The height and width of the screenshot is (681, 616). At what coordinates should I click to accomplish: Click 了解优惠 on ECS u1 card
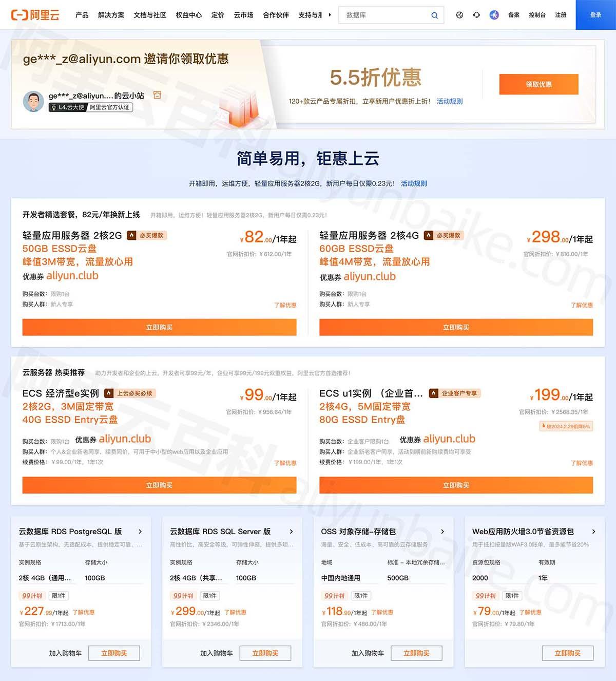click(x=582, y=463)
